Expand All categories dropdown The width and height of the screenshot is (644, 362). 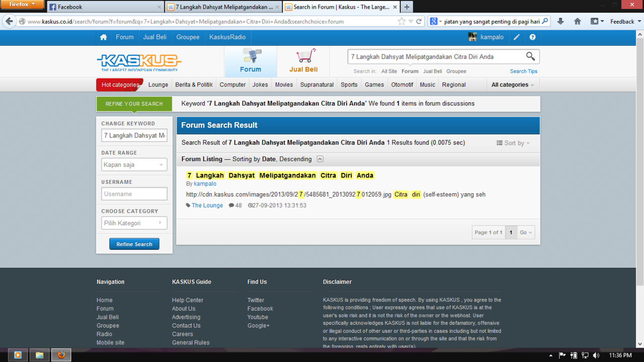point(513,84)
